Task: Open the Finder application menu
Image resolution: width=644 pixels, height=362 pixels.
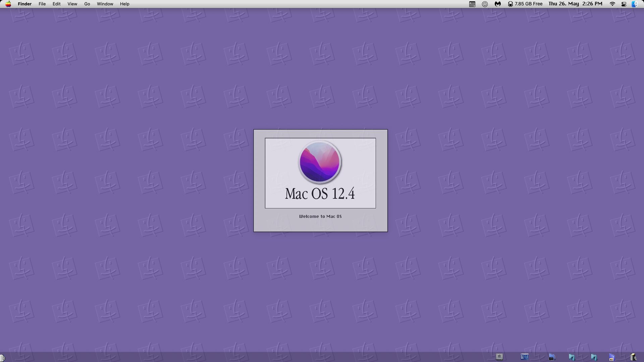Action: pyautogui.click(x=24, y=4)
